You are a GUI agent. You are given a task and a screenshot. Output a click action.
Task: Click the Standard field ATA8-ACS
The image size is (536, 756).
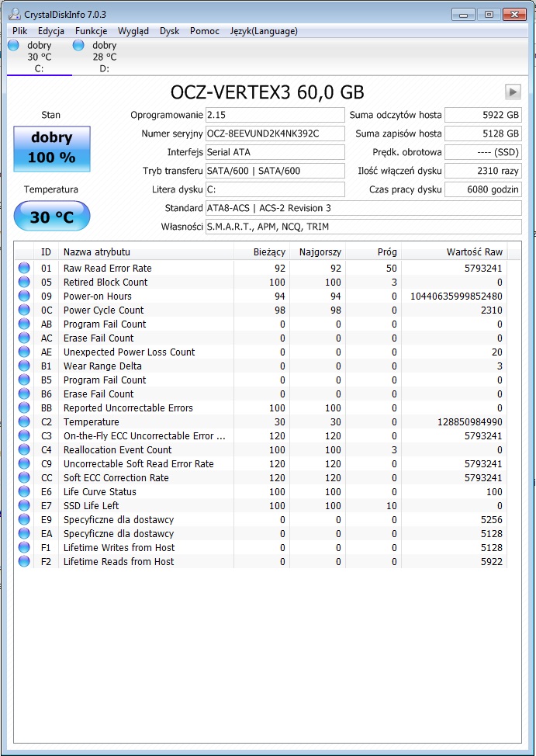tap(364, 208)
